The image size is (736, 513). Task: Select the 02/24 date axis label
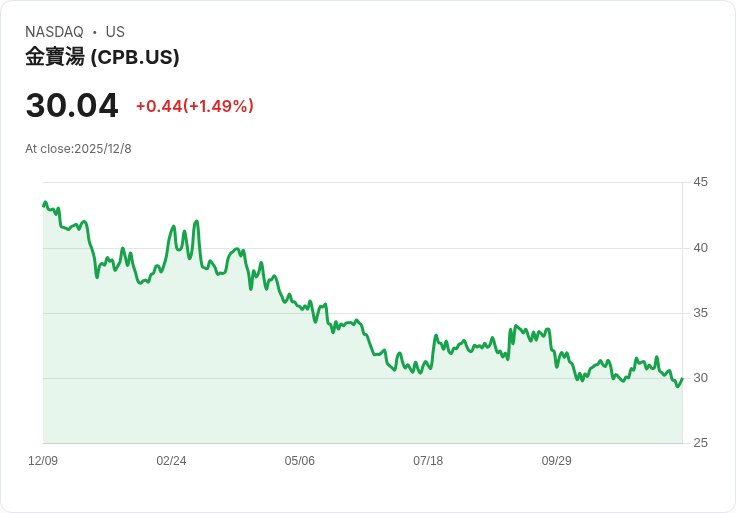click(x=171, y=461)
